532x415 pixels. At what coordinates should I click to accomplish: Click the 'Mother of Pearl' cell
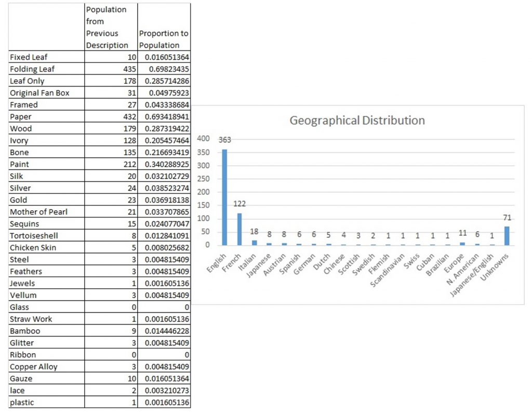point(46,212)
